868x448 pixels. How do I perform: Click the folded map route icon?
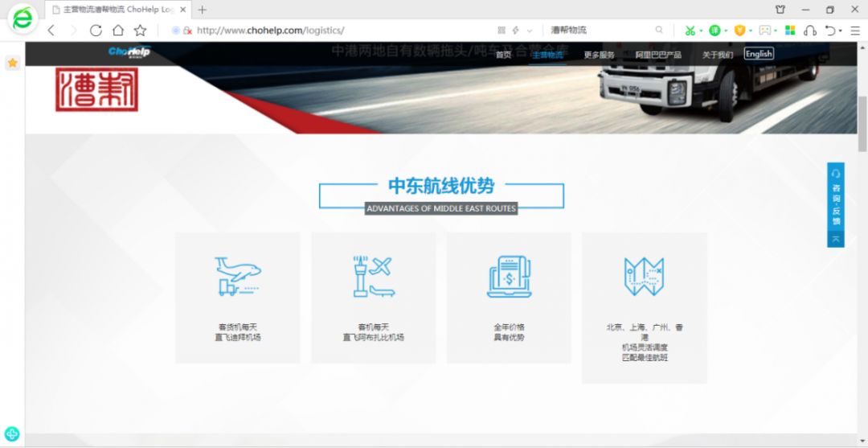click(644, 276)
